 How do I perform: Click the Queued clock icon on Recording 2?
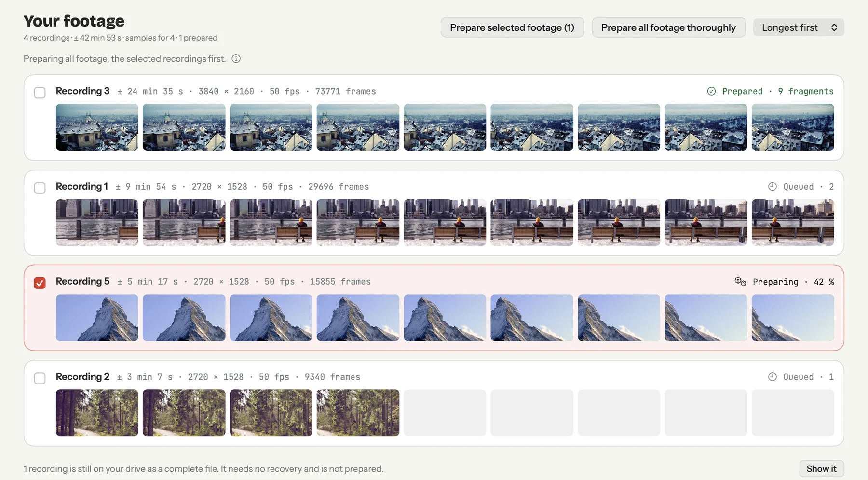point(773,377)
